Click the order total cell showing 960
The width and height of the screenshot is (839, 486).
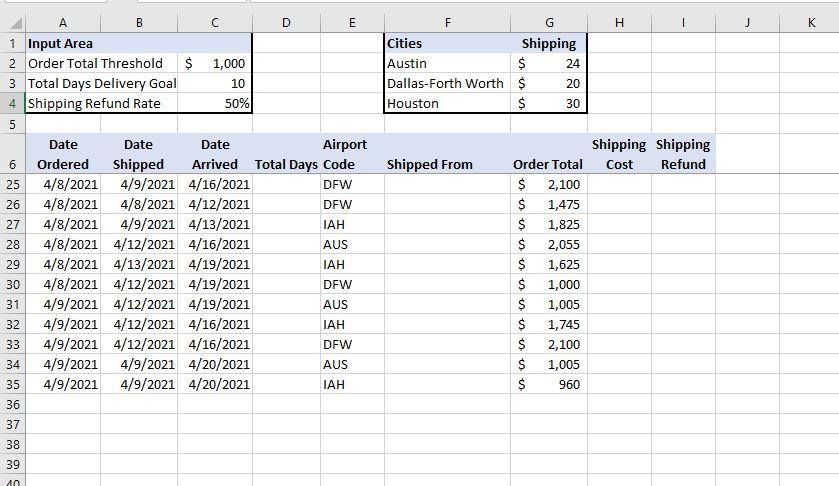[x=548, y=384]
